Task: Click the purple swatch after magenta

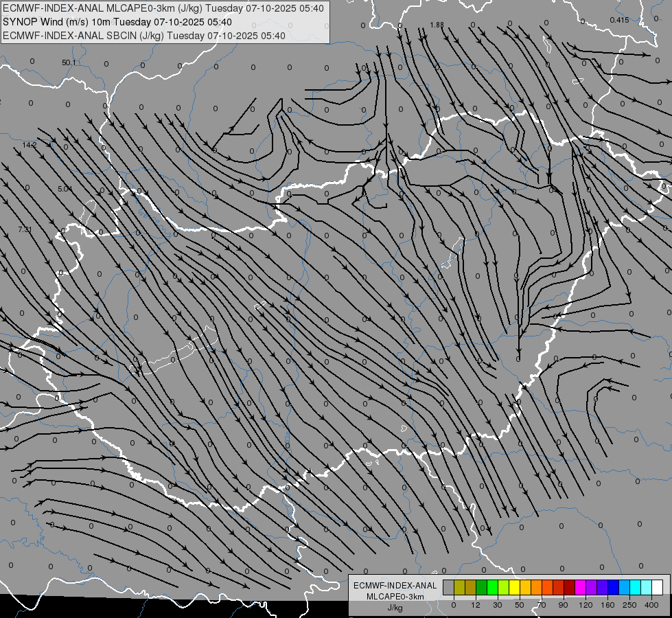Action: coord(592,587)
